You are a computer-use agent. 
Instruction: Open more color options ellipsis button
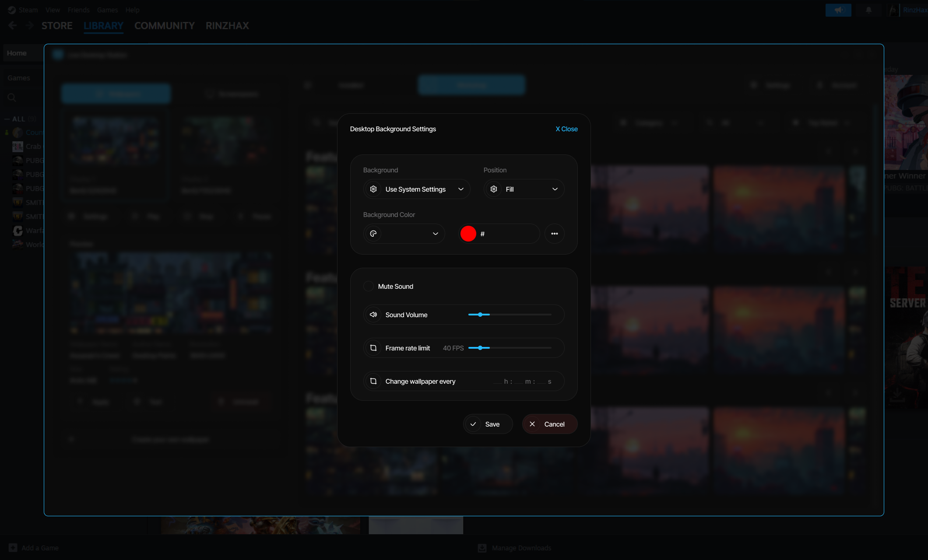point(555,234)
